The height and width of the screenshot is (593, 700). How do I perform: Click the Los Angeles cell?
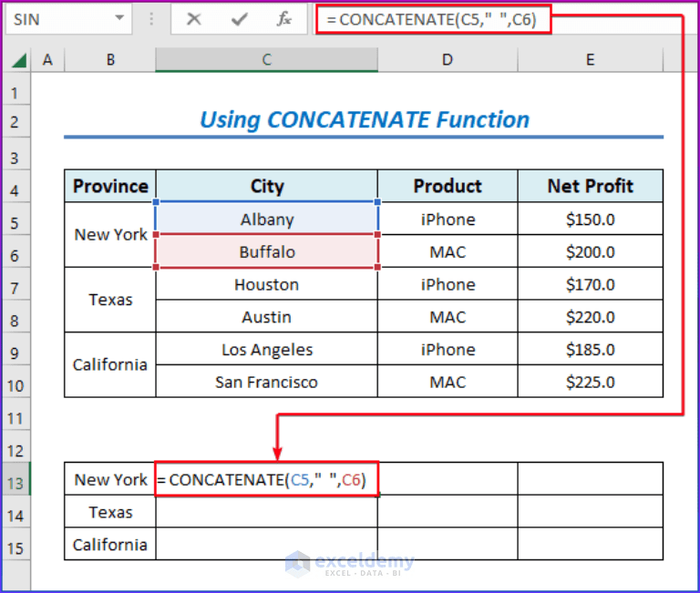click(266, 350)
